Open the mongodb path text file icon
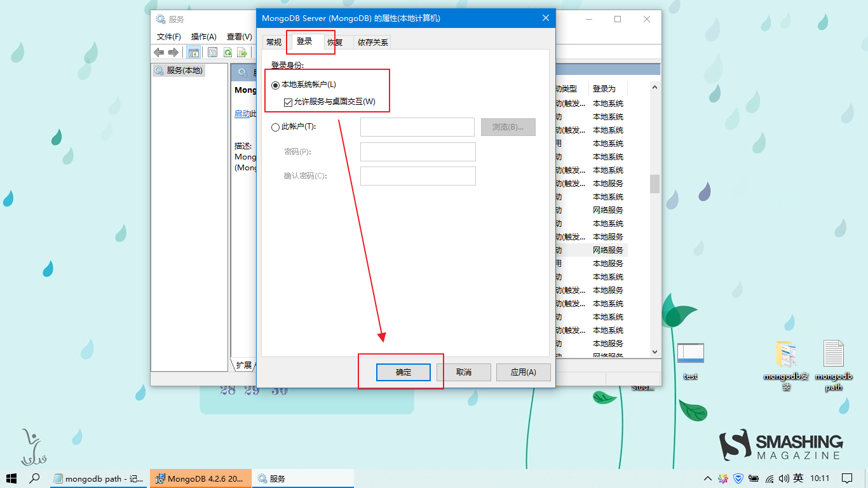Screen dimensions: 868x488 click(833, 365)
